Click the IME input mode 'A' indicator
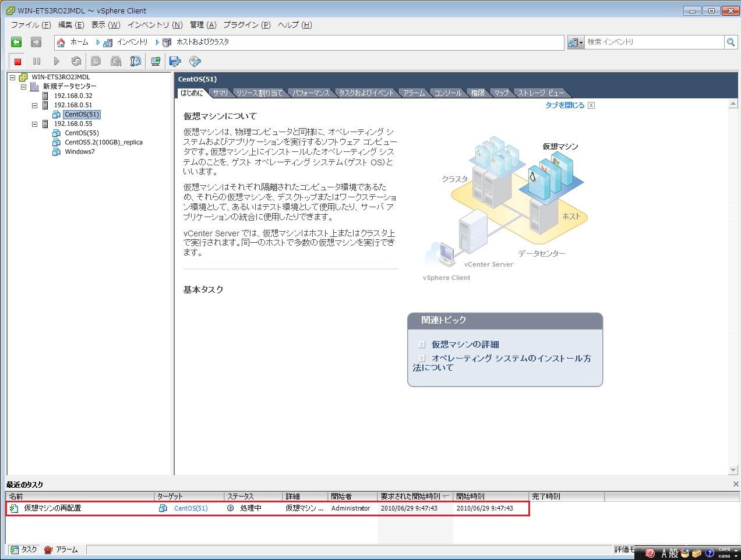 (664, 554)
